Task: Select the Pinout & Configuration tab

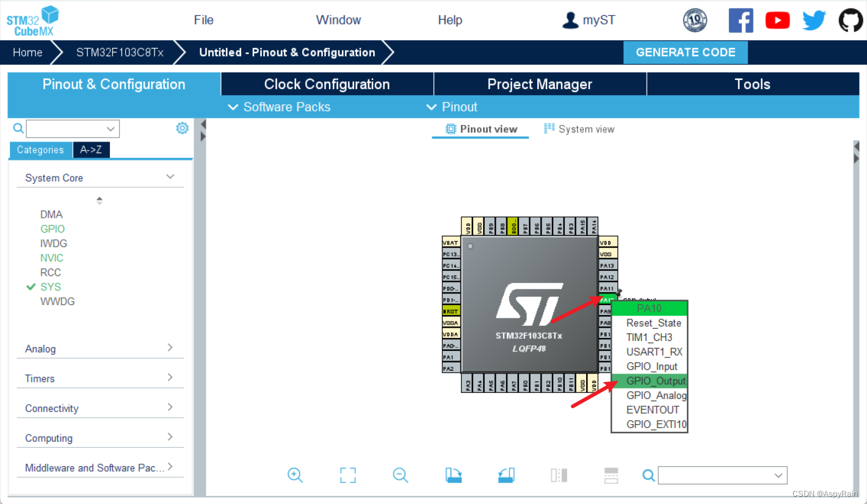Action: pyautogui.click(x=114, y=84)
